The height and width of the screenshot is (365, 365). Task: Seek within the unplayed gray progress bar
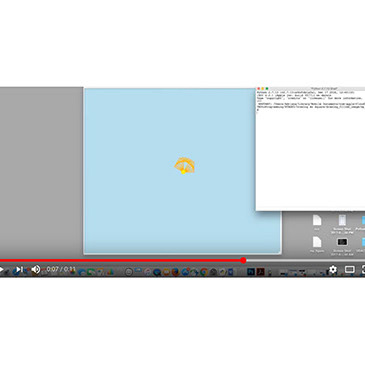(304, 260)
